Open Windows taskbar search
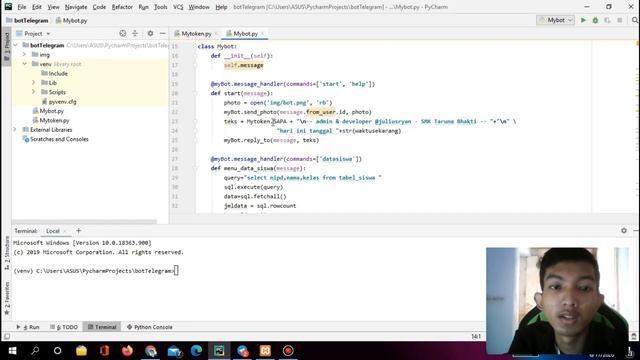640x360 pixels. point(35,351)
